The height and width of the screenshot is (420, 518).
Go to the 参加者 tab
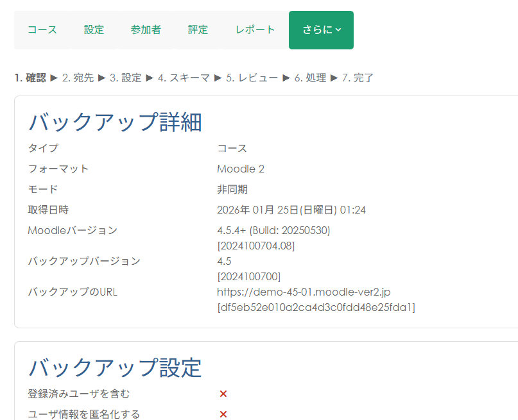146,29
